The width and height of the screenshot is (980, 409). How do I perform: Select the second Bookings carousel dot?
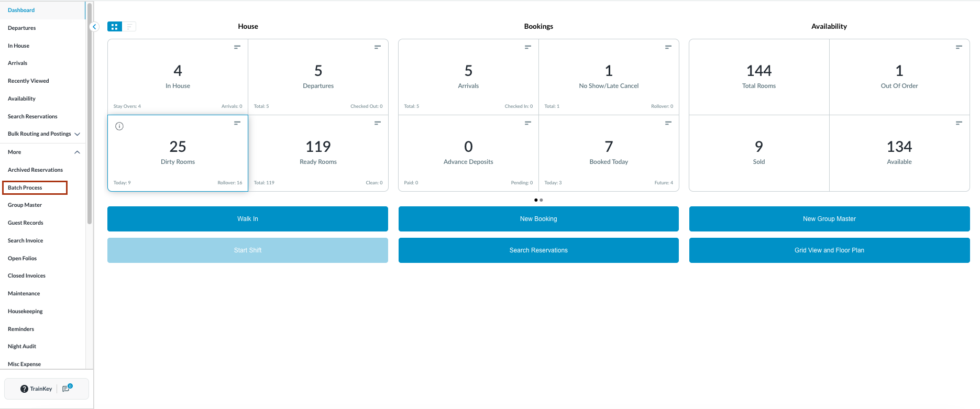[x=541, y=200]
